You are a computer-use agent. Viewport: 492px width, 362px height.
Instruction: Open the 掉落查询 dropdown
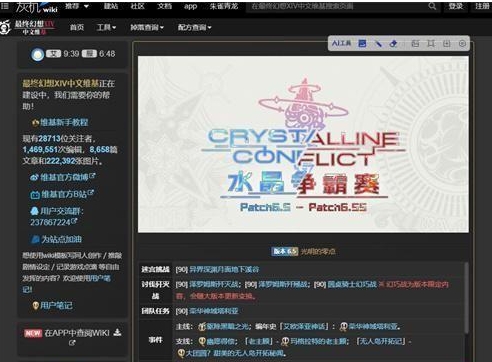147,27
